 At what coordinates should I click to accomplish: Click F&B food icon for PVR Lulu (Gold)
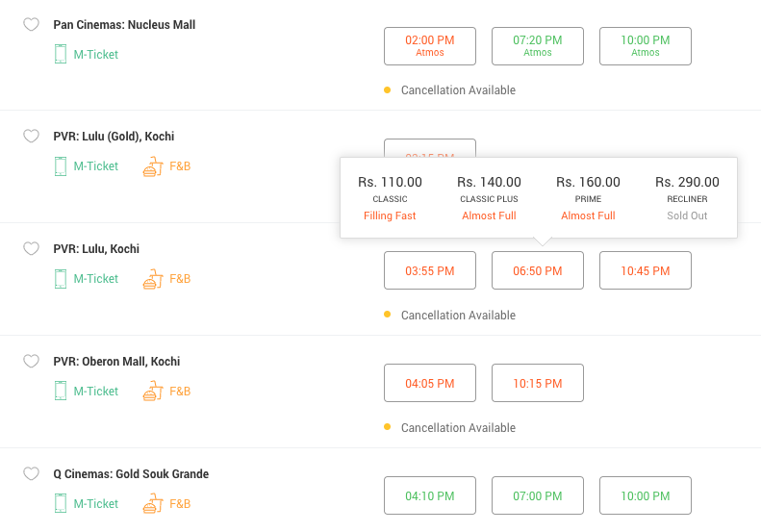(151, 166)
